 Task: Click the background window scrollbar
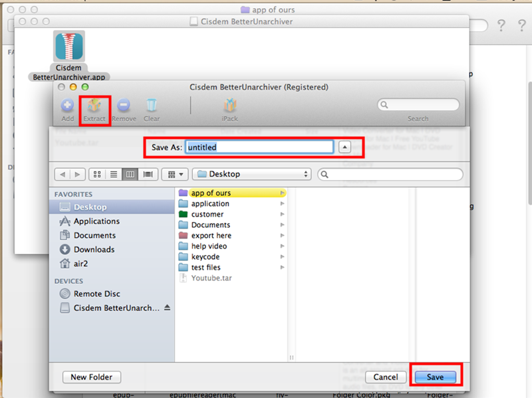529,142
